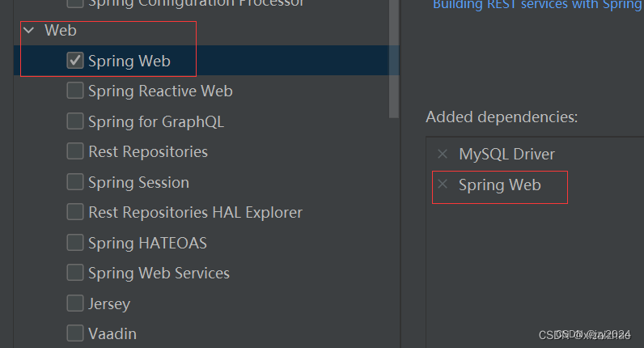This screenshot has height=348, width=644.
Task: Click the Rest Repositories label
Action: (148, 151)
